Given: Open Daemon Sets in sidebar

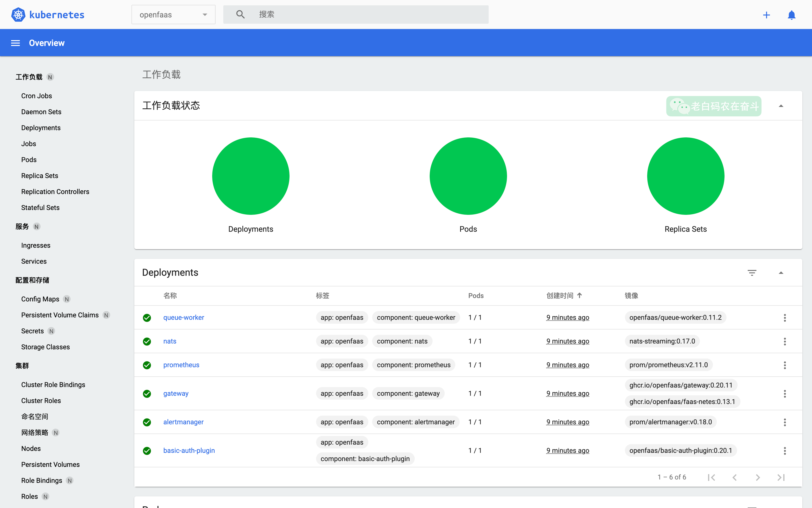Looking at the screenshot, I should (41, 112).
